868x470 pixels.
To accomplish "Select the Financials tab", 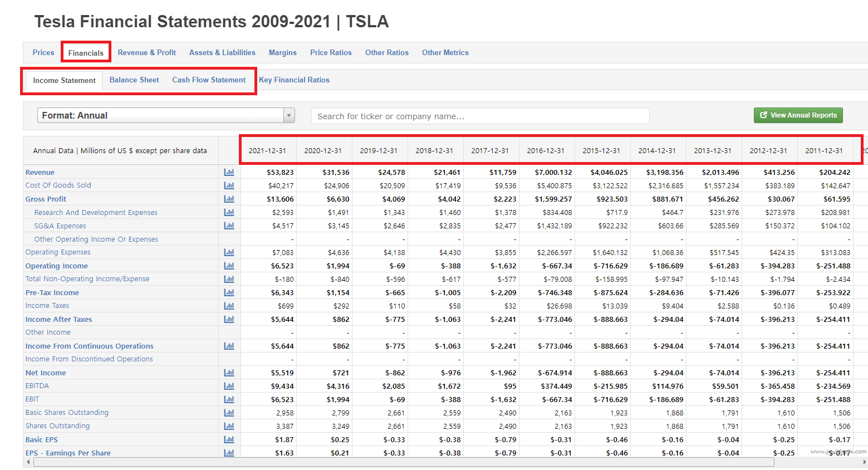I will point(86,53).
